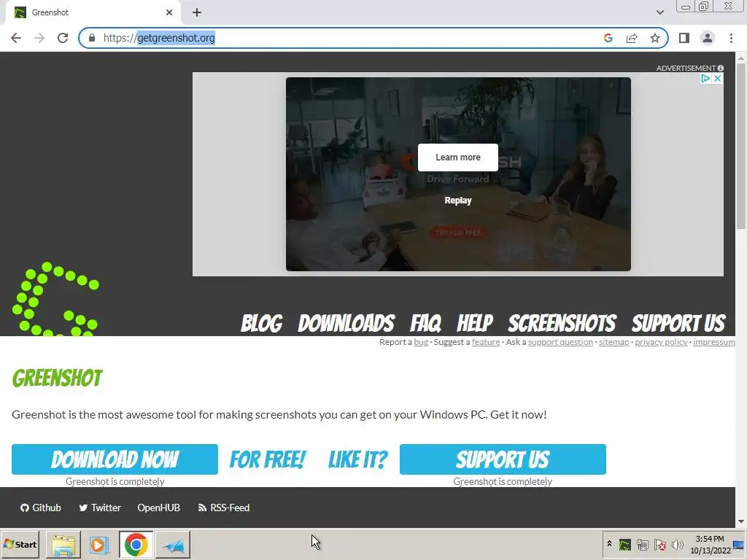Show hidden system tray icons

point(609,544)
